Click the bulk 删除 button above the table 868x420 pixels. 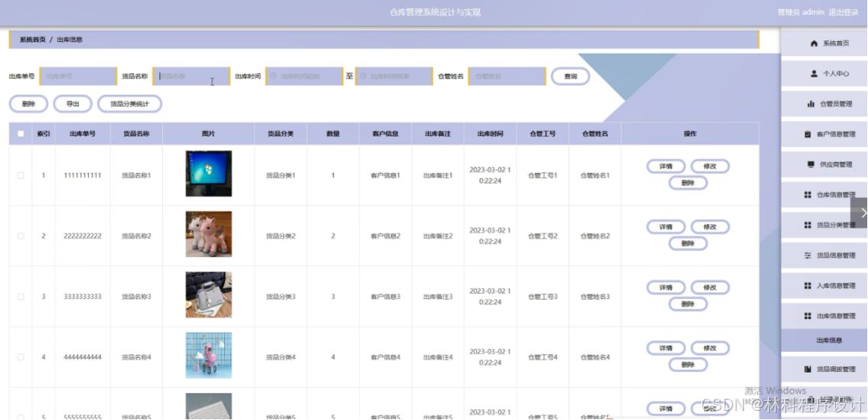28,103
